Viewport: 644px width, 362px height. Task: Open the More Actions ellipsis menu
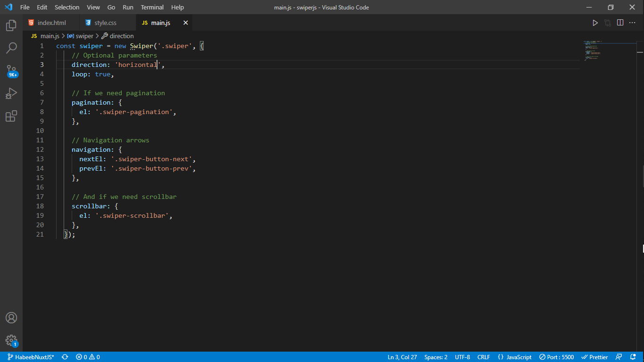pos(633,23)
